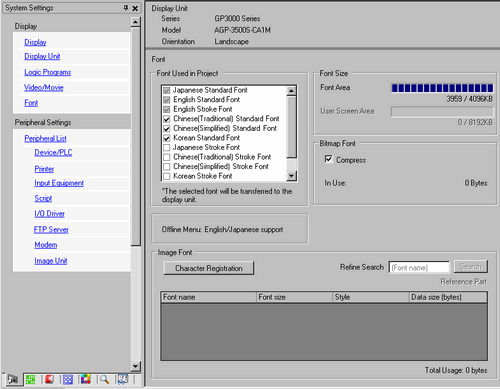Open the Display link
The image size is (500, 389).
(35, 42)
